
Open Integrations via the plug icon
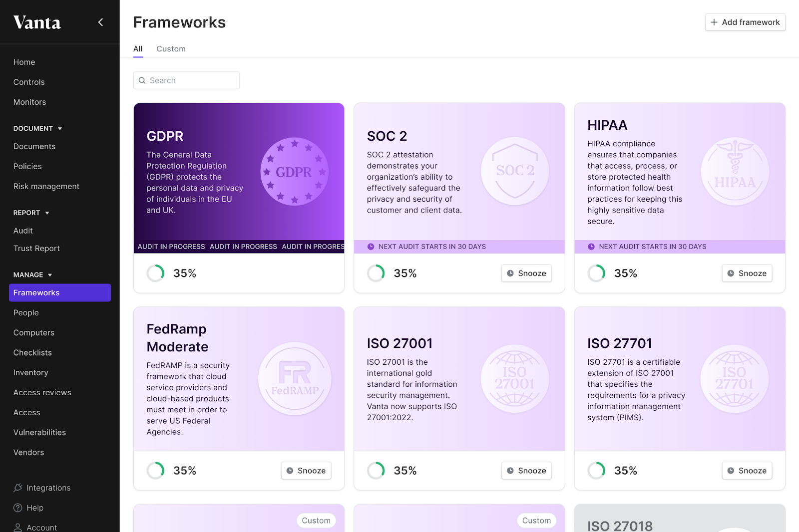coord(18,488)
